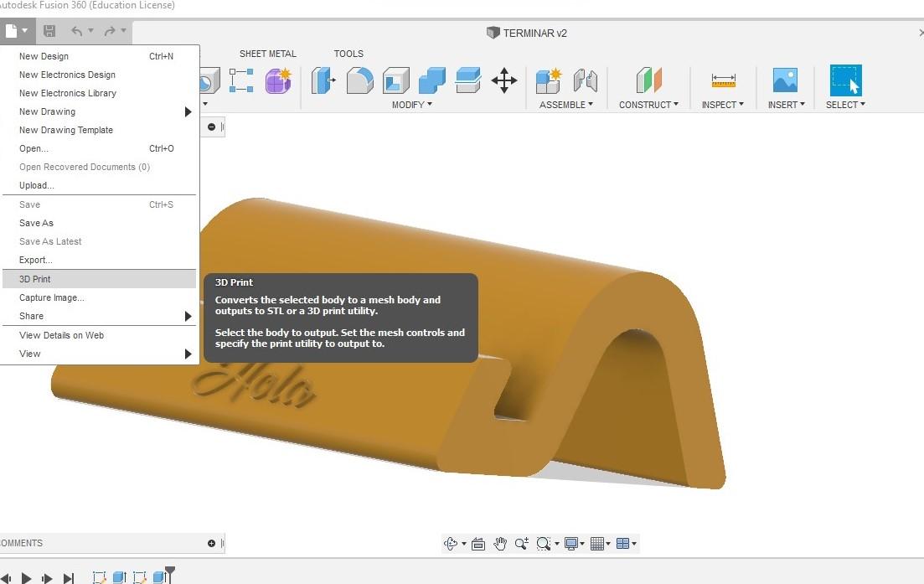
Task: Select the Pan hand tool
Action: click(x=500, y=543)
